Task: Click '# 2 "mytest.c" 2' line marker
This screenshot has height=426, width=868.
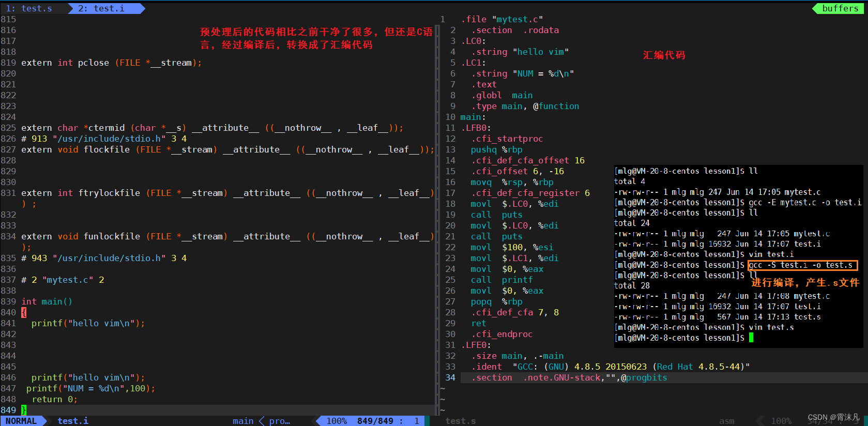Action: tap(63, 280)
